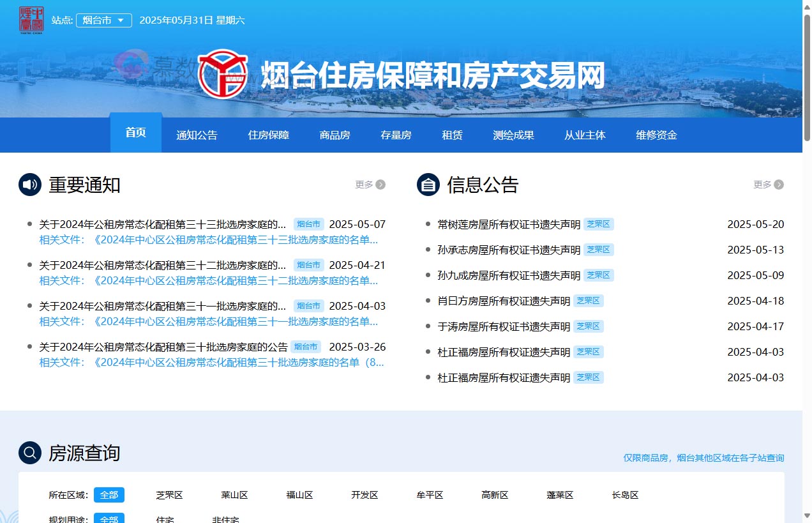Click the circular arrow icon after 更多 in 信息公告

click(779, 184)
